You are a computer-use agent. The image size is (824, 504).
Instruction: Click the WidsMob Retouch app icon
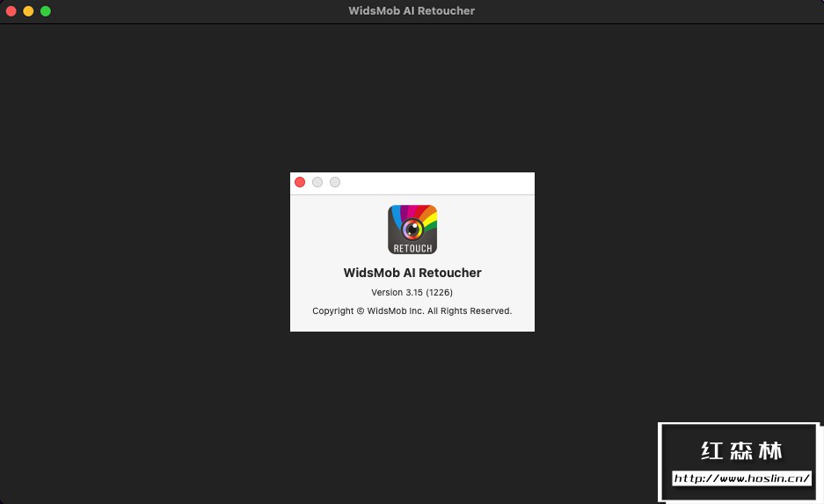point(412,230)
